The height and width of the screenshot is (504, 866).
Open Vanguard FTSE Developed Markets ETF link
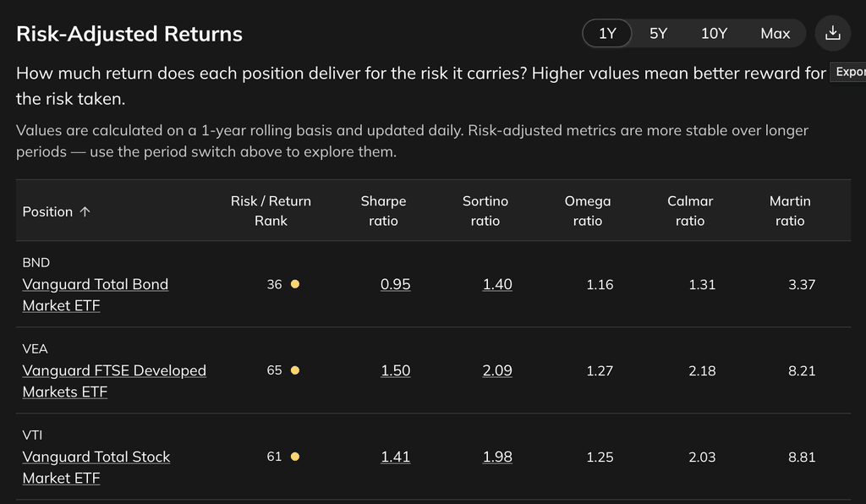[x=114, y=381]
